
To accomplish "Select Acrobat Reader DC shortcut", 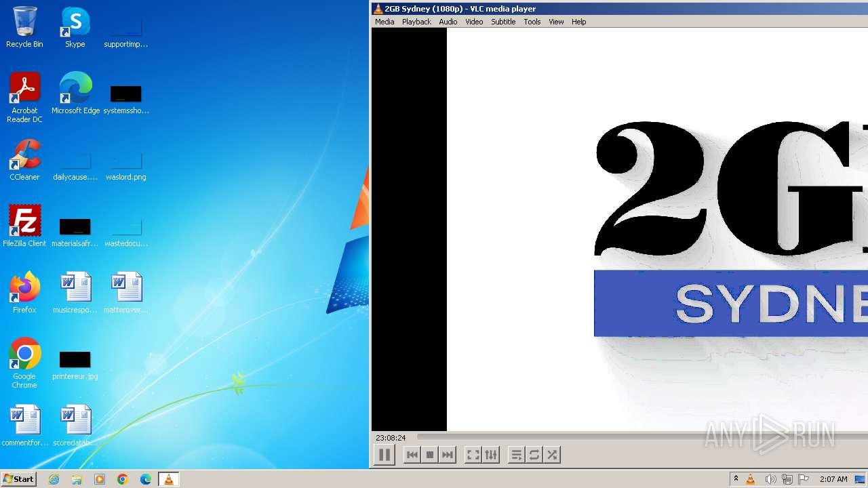I will click(x=24, y=98).
